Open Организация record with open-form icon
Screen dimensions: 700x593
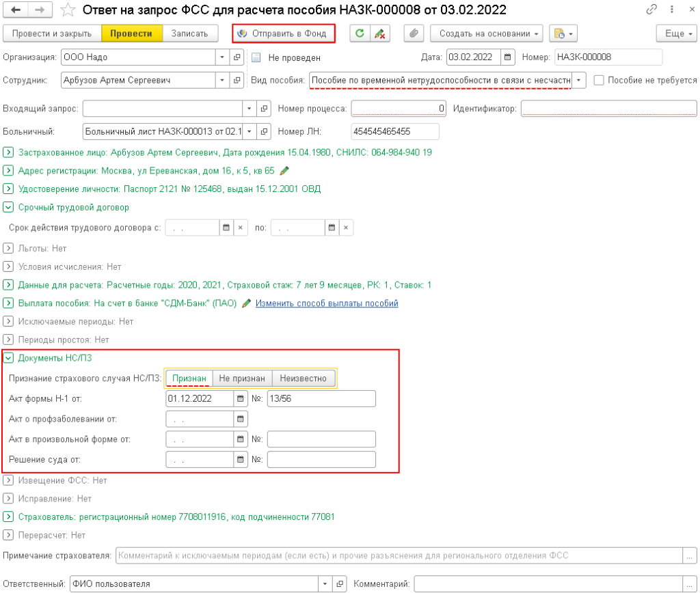238,57
